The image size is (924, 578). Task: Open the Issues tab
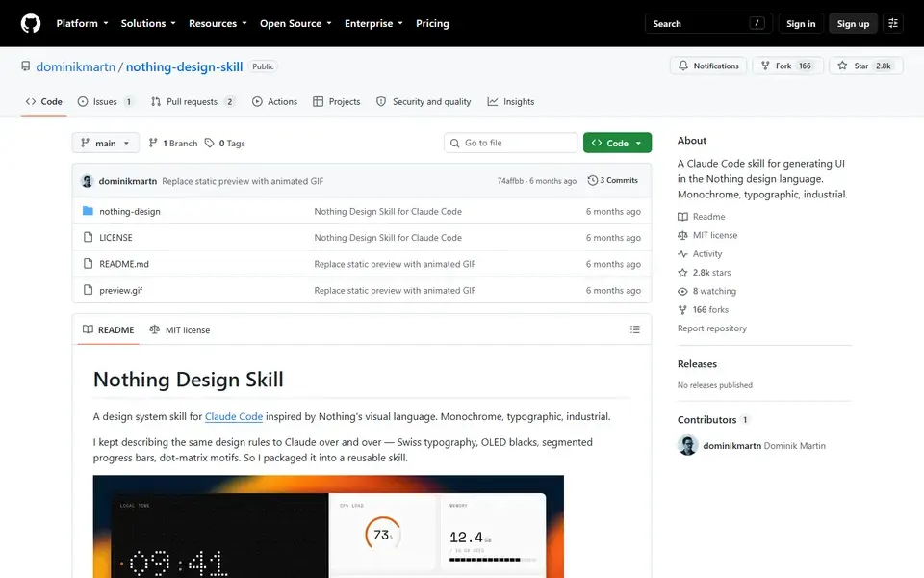point(105,101)
